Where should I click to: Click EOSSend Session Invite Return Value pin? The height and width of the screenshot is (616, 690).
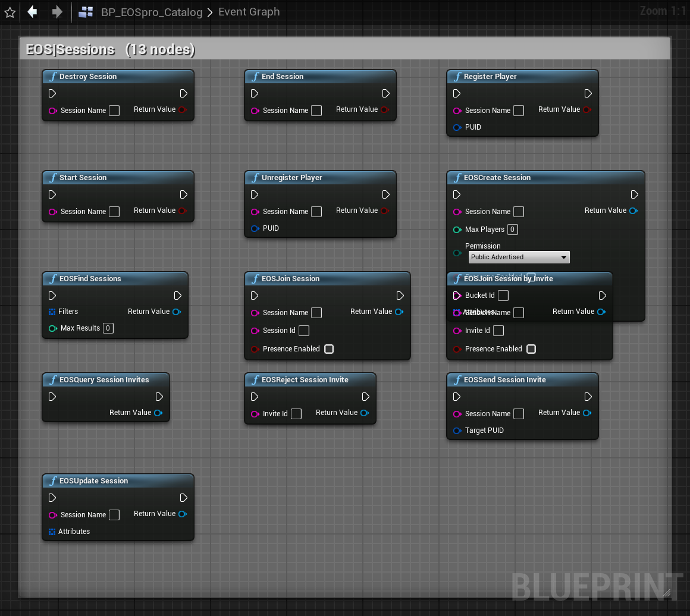(587, 413)
